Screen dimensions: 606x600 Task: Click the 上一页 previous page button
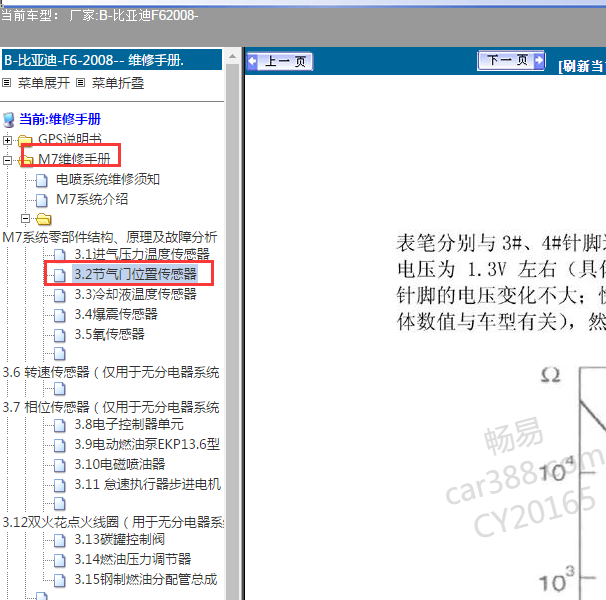tap(280, 61)
